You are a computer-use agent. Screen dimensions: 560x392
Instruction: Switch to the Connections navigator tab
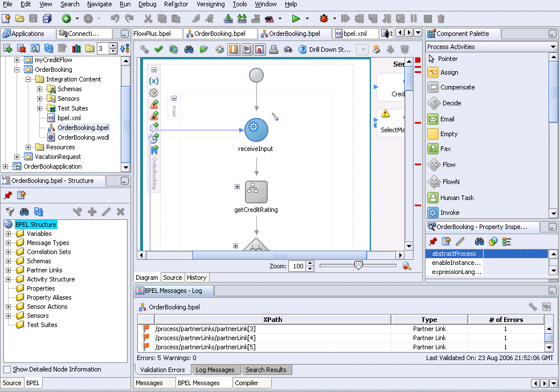83,34
